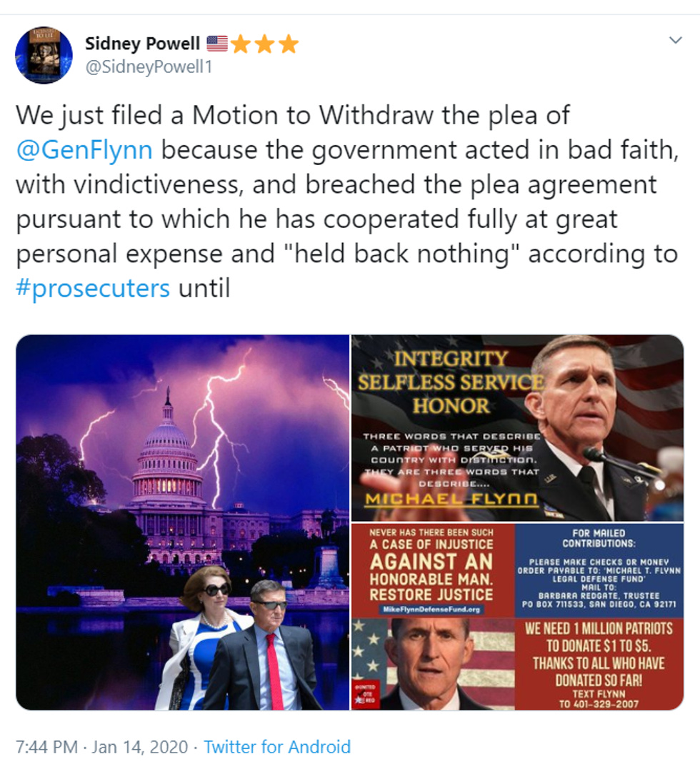Click the last gold star after the name
The image size is (700, 774).
pyautogui.click(x=288, y=44)
